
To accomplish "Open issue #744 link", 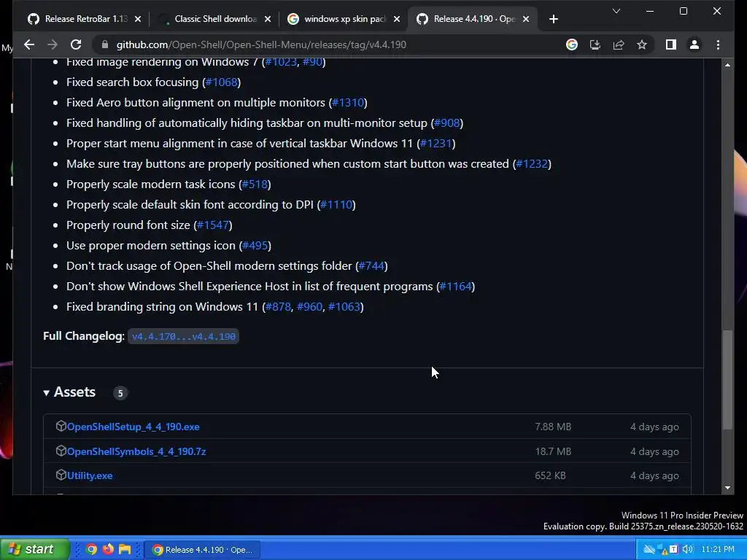I will click(371, 266).
